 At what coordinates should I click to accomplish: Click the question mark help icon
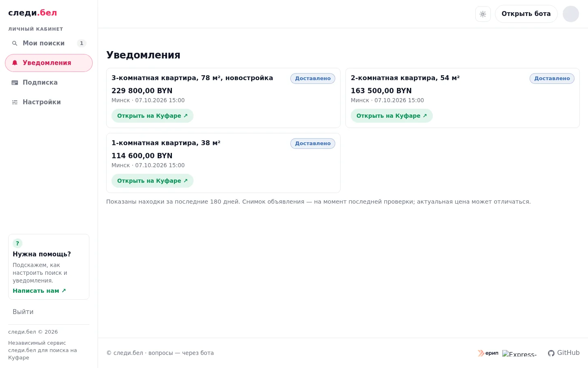18,243
